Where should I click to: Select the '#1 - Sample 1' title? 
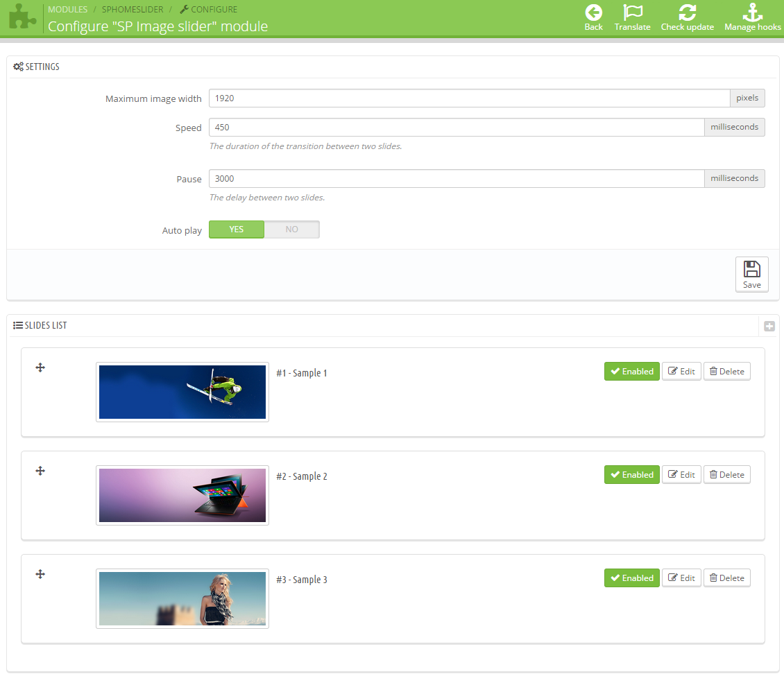302,373
